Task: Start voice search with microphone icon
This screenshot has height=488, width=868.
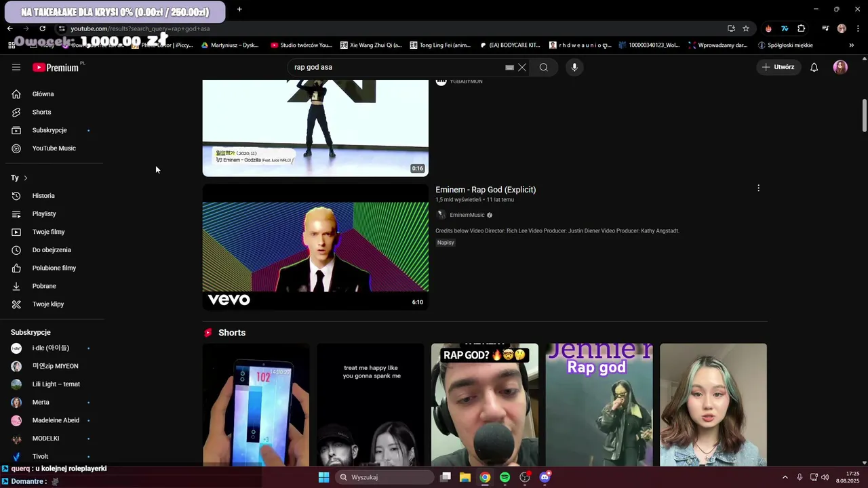Action: (574, 67)
